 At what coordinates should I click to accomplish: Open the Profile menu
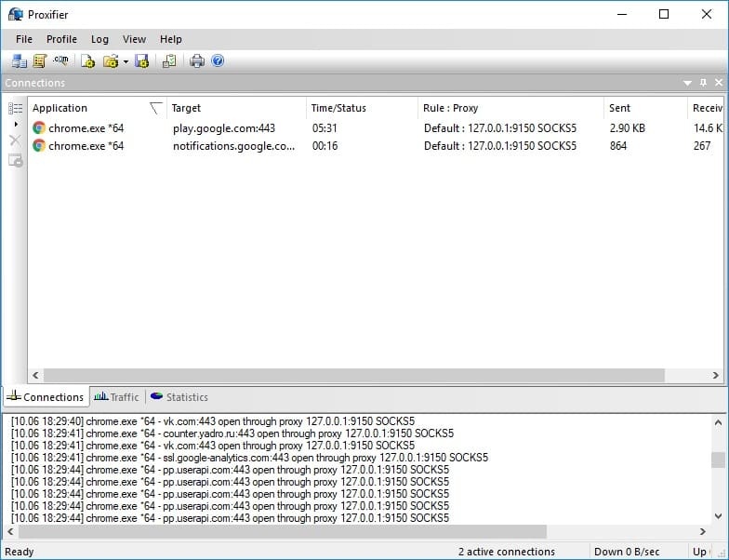click(61, 39)
